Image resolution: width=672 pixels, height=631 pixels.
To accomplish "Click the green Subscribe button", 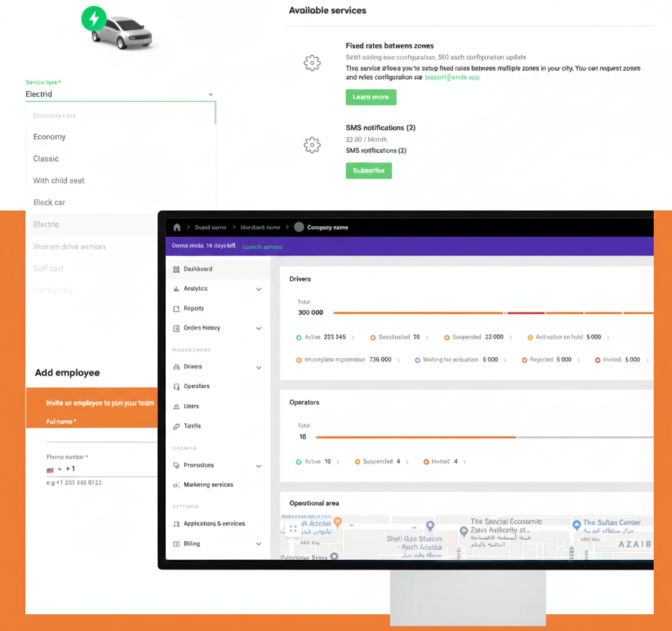I will coord(368,170).
